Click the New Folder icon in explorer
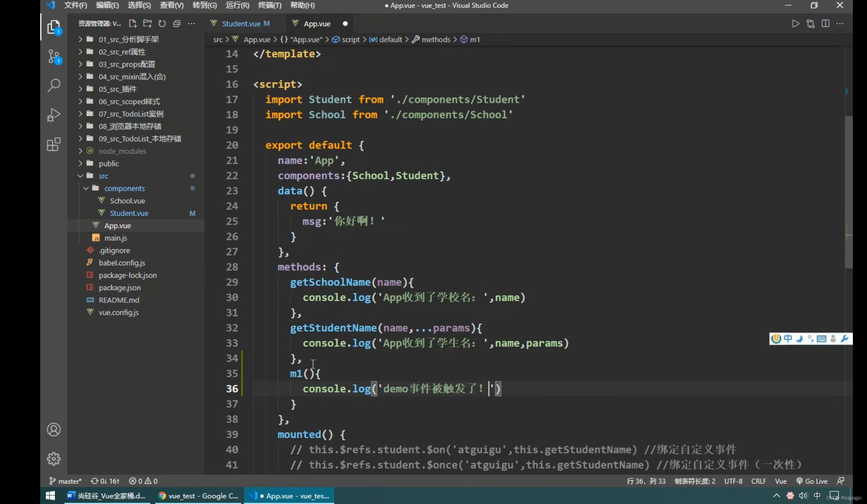 tap(147, 24)
